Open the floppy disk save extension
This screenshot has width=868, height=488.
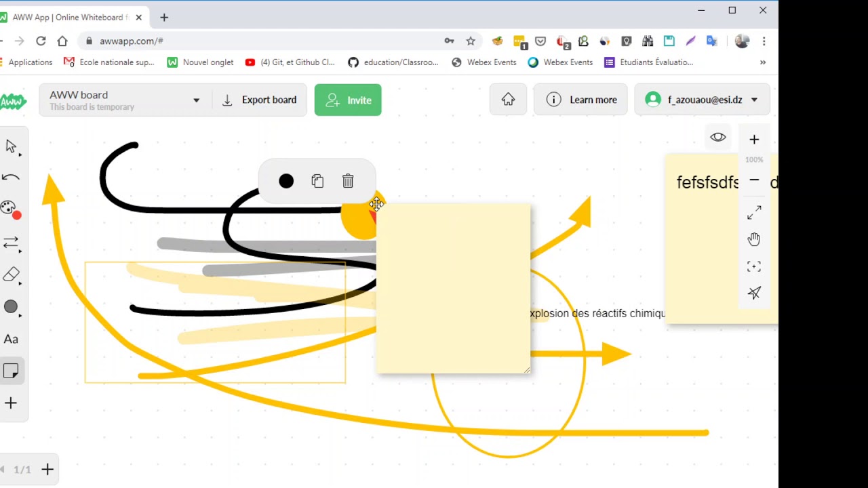[x=669, y=41]
